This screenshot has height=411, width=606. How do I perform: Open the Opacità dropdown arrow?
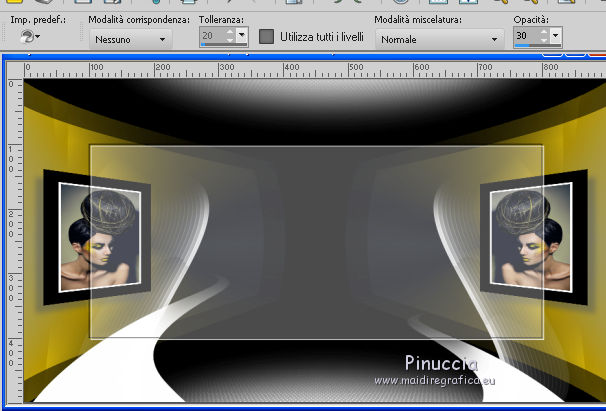coord(556,36)
